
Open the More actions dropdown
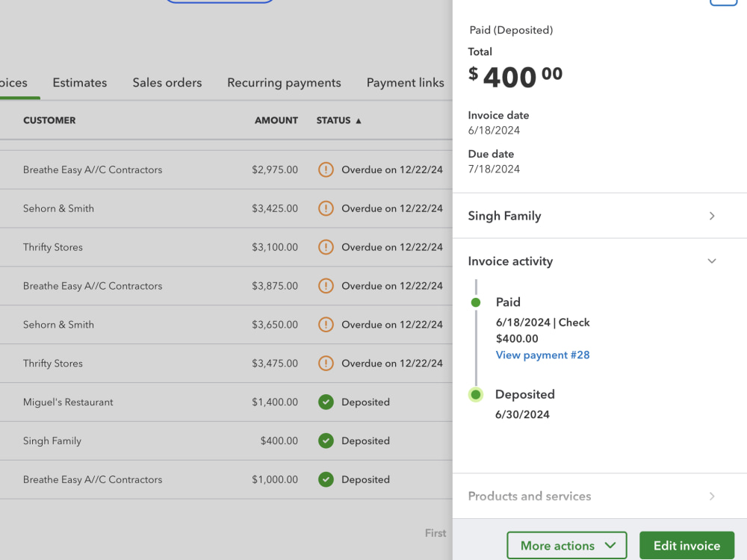567,545
